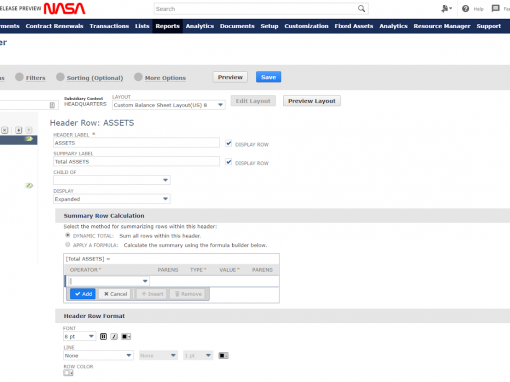Click the NASA logo

64,9
